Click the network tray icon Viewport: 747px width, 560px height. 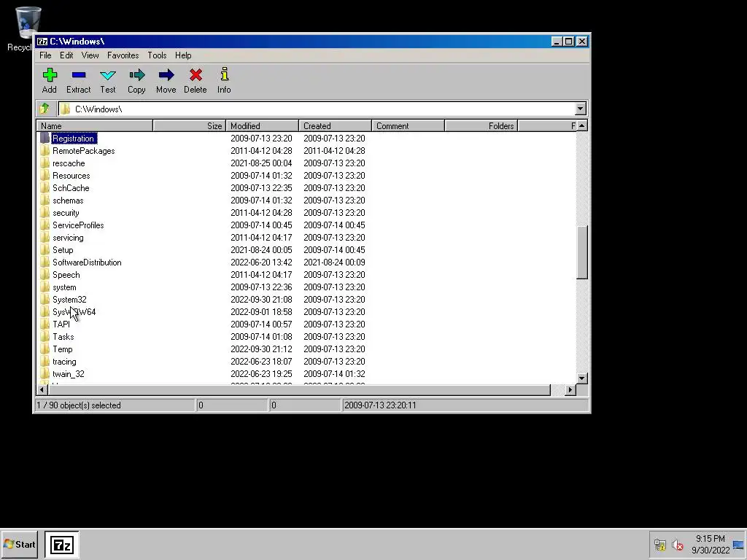click(x=659, y=545)
